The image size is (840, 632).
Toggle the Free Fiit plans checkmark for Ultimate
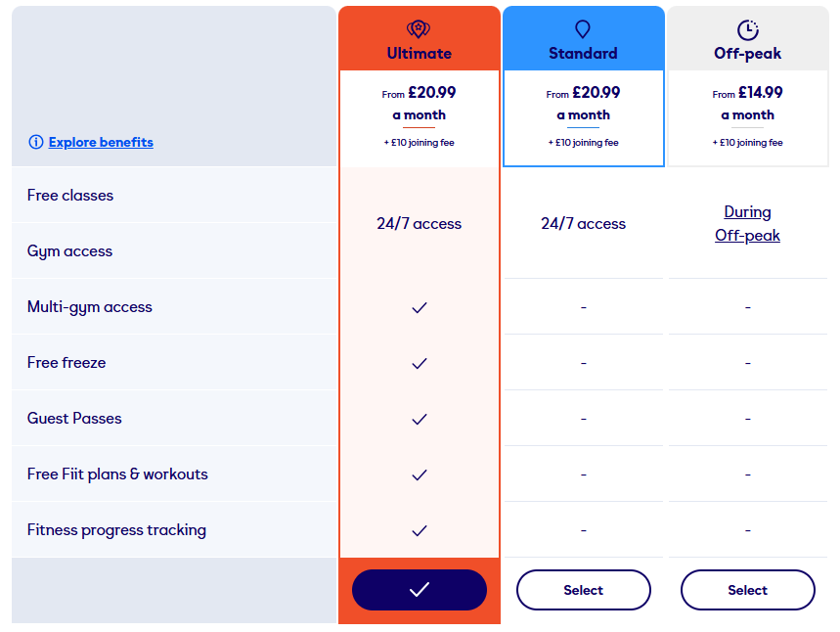(419, 474)
